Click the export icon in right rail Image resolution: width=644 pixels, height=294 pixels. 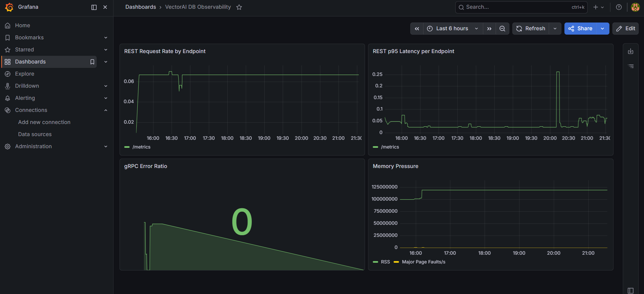(631, 51)
